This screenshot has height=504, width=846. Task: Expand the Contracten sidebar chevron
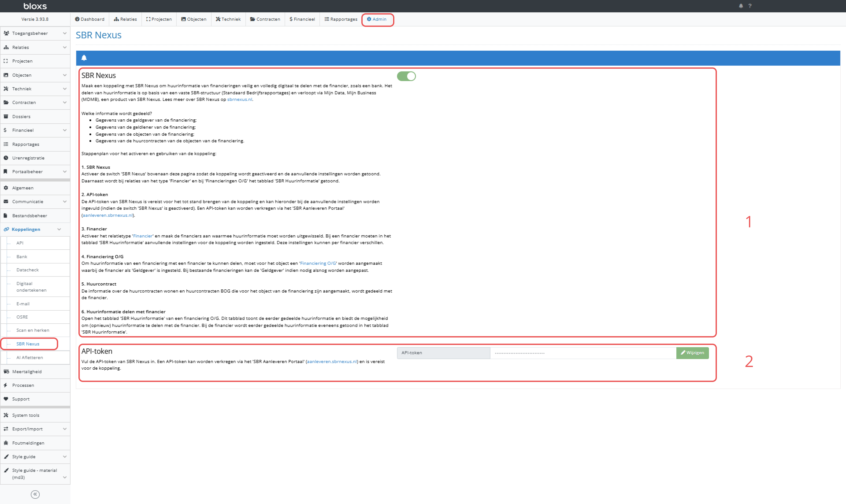pyautogui.click(x=65, y=103)
